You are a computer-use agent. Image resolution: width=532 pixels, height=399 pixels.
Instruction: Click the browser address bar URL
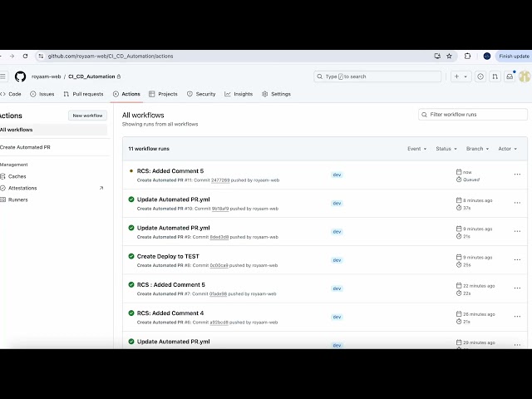pyautogui.click(x=111, y=56)
